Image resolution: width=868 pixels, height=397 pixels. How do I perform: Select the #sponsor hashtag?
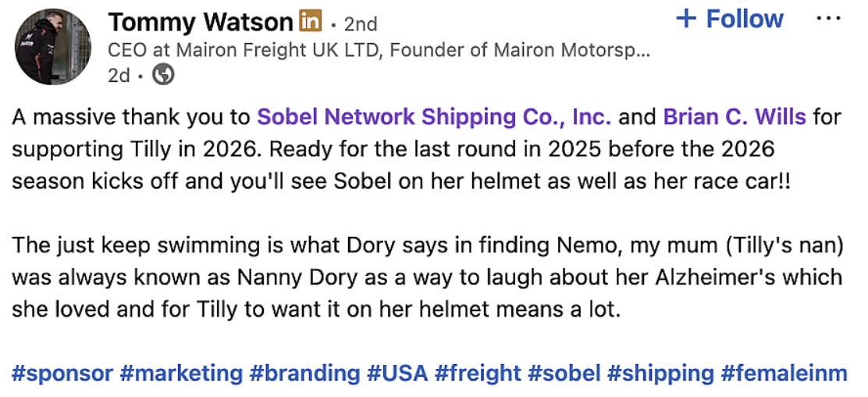62,373
